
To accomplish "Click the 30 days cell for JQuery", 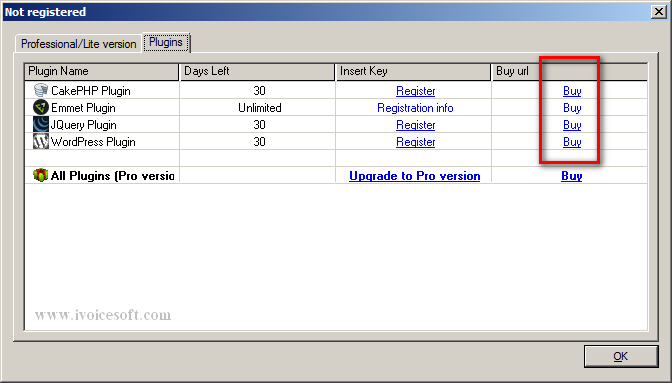I will click(259, 125).
